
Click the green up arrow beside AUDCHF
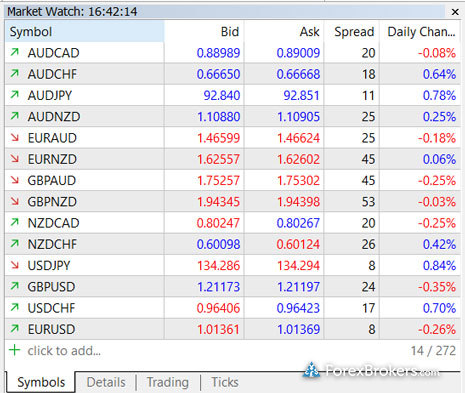[14, 73]
